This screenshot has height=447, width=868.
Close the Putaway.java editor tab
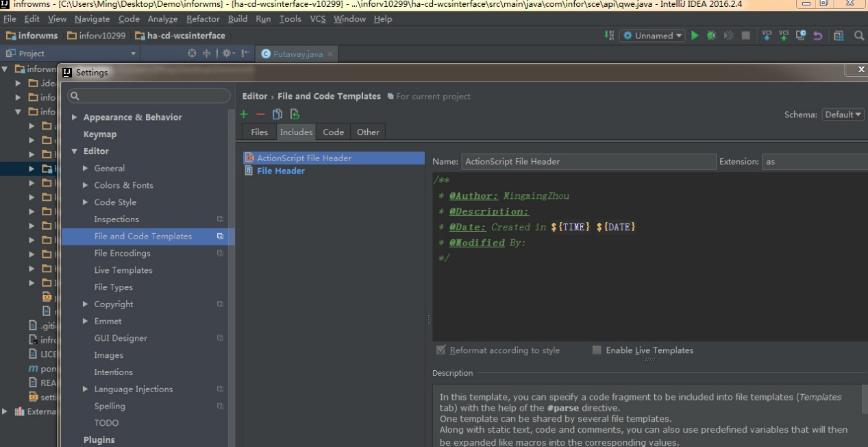pos(330,53)
